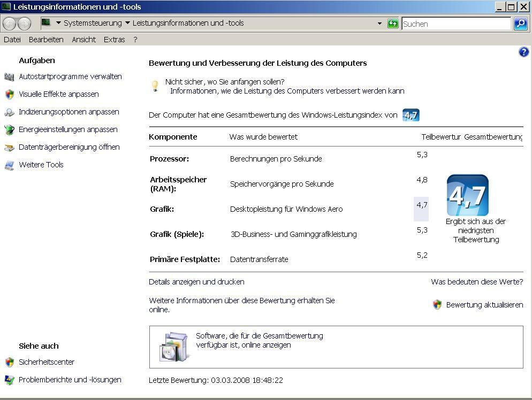Click Details anzeigen und drucken
Screen dimensions: 532x400
coord(196,282)
